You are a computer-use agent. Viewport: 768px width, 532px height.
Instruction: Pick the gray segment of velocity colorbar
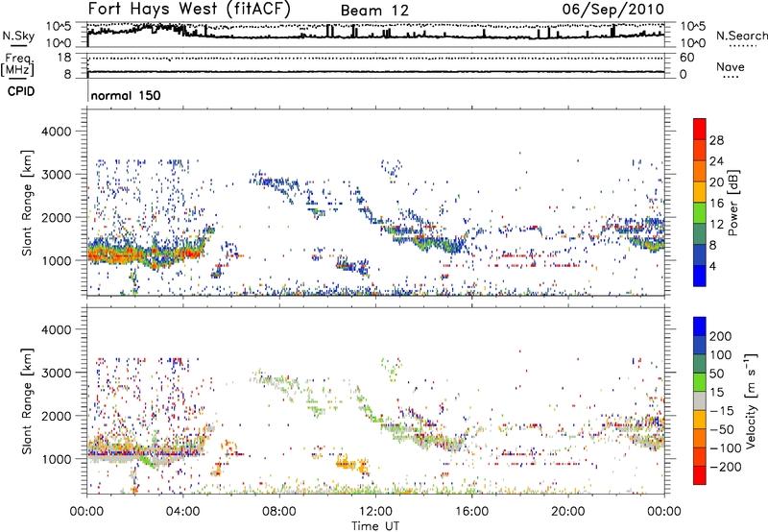pos(700,401)
